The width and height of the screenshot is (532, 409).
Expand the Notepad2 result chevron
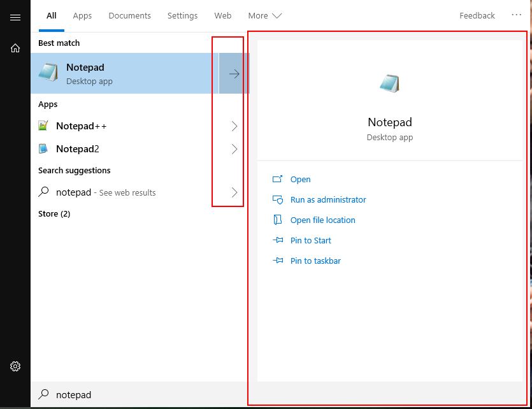(234, 149)
